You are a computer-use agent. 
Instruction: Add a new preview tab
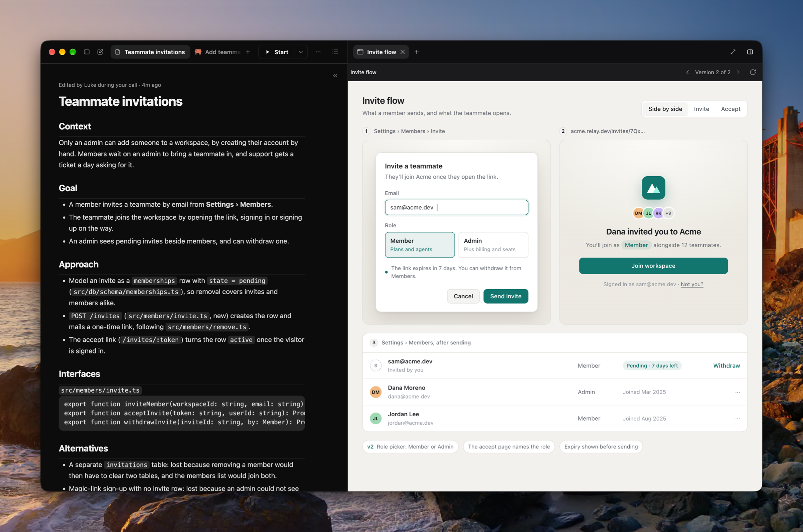click(x=417, y=52)
